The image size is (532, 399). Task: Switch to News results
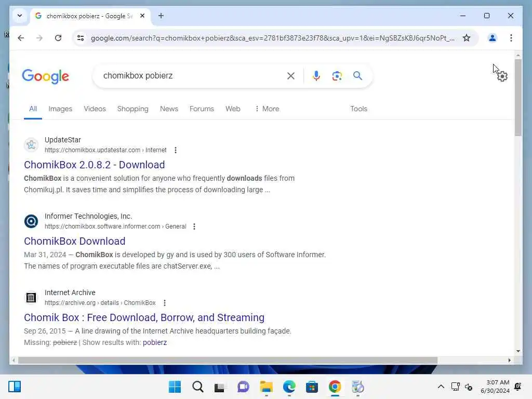(x=169, y=109)
